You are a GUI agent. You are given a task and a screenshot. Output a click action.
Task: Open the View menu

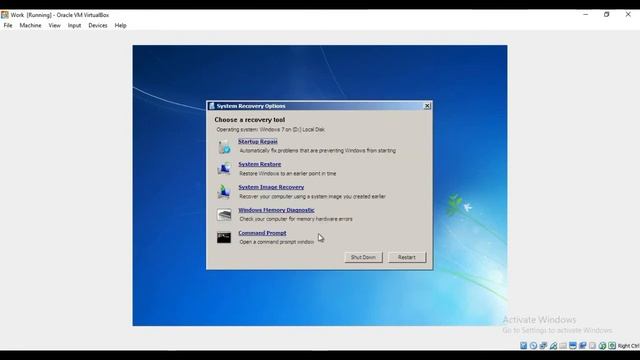[x=54, y=25]
